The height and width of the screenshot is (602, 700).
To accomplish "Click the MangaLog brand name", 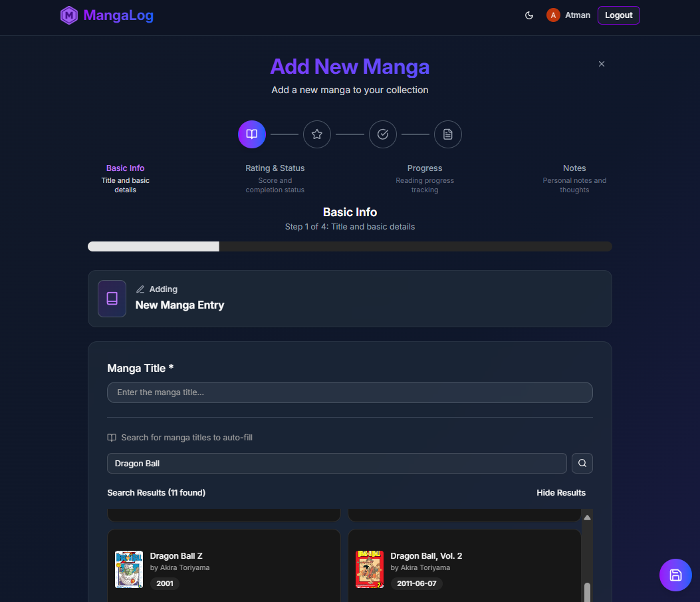I will (118, 15).
